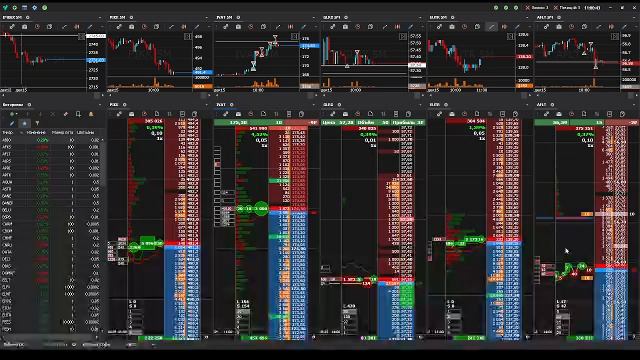Toggle the square autoscale button on the fifth chart

pyautogui.click(x=510, y=37)
